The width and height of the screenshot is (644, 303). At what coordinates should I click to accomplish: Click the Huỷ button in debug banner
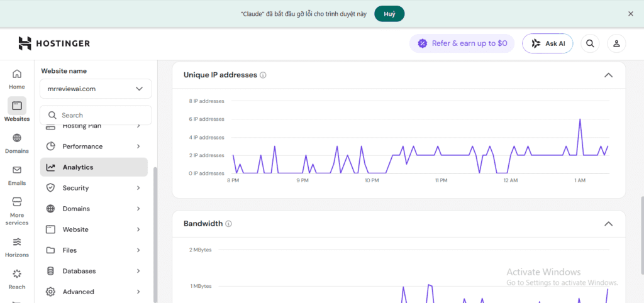click(389, 14)
